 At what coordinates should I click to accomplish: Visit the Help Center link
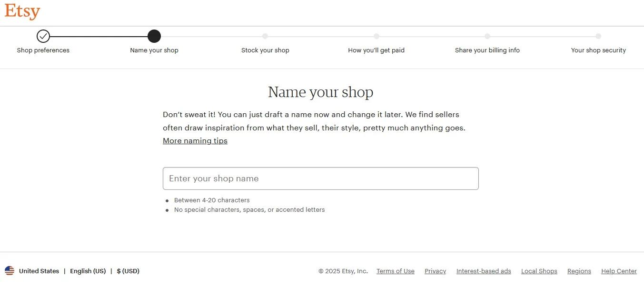[619, 271]
